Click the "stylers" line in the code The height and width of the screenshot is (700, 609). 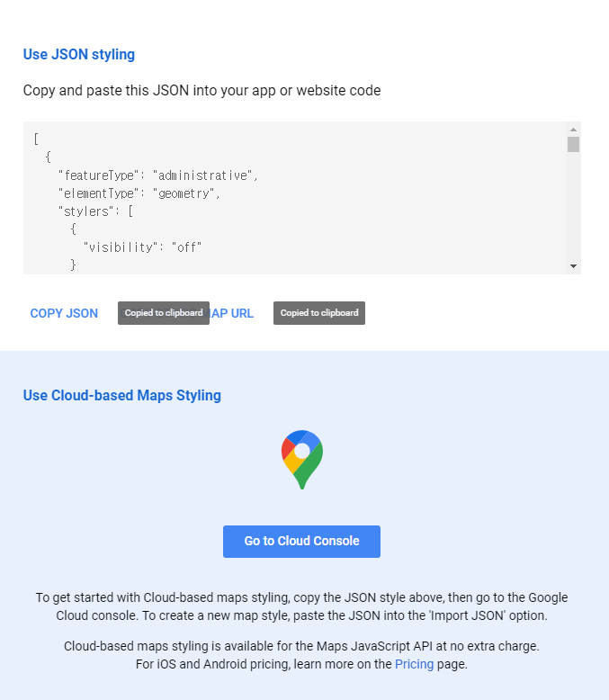[95, 211]
